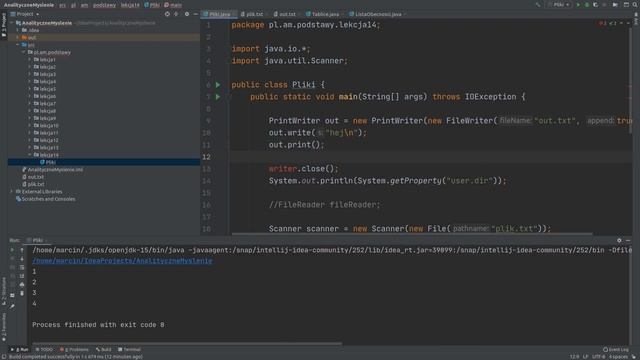Click the run gutter arrow beside class Pliki

218,85
